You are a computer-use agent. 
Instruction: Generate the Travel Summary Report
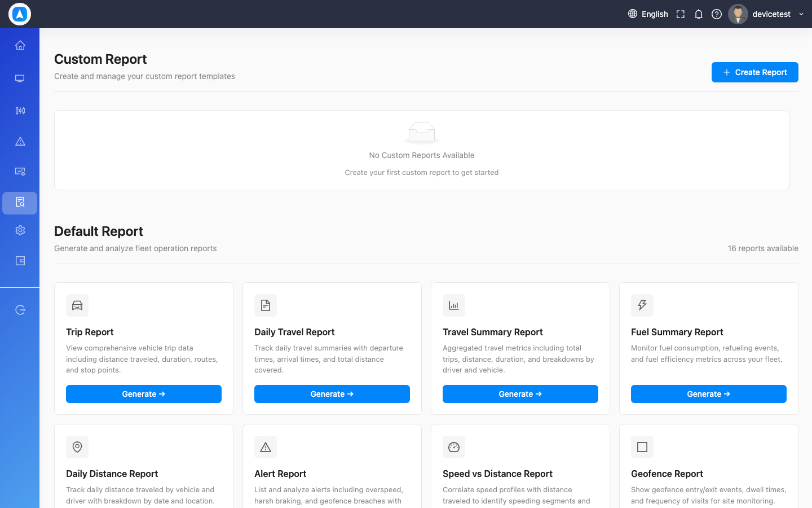(x=520, y=394)
